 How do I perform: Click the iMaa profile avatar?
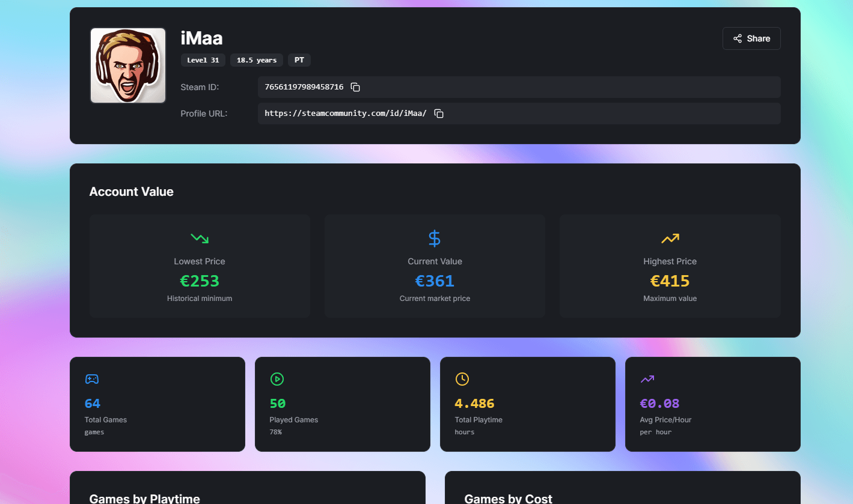click(128, 65)
